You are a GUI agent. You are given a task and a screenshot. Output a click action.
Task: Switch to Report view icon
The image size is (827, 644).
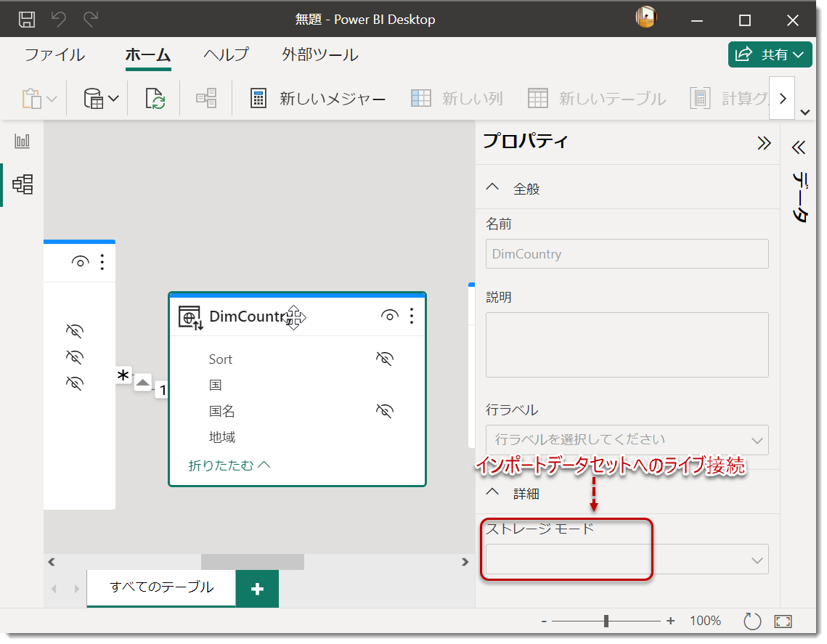click(x=23, y=141)
